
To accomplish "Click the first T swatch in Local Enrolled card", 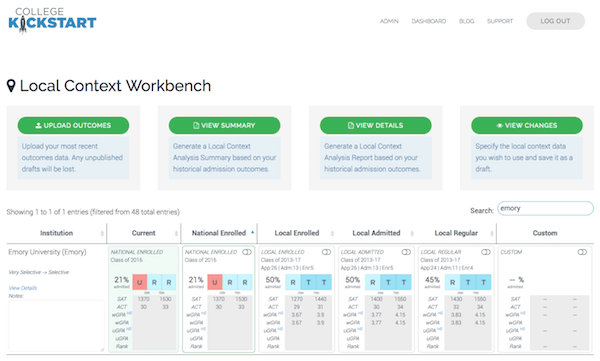I will [x=308, y=282].
